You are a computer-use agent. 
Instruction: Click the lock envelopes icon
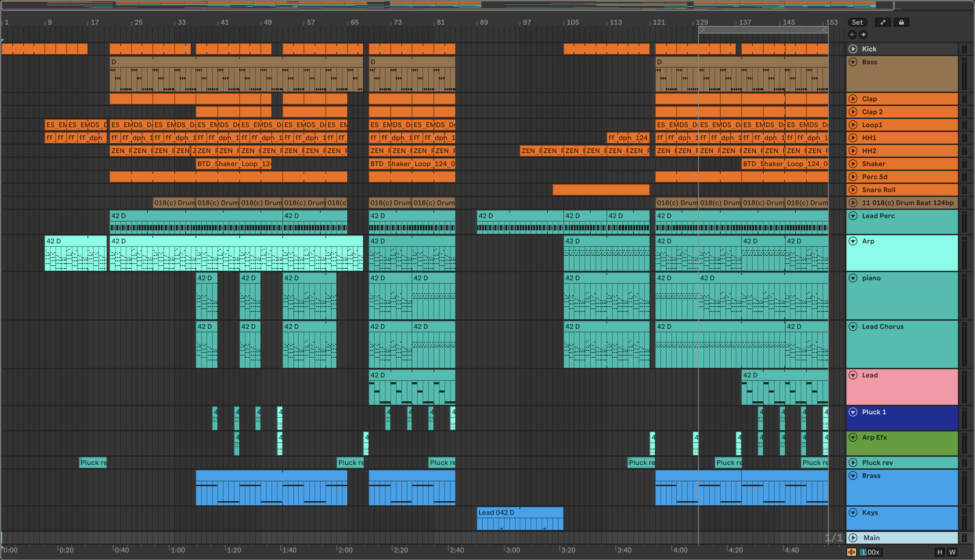click(x=901, y=22)
